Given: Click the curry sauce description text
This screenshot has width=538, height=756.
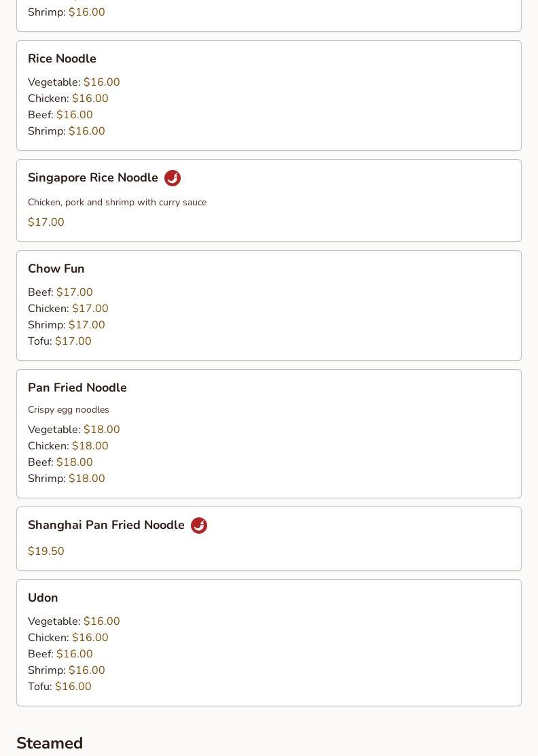Looking at the screenshot, I should pyautogui.click(x=117, y=202).
